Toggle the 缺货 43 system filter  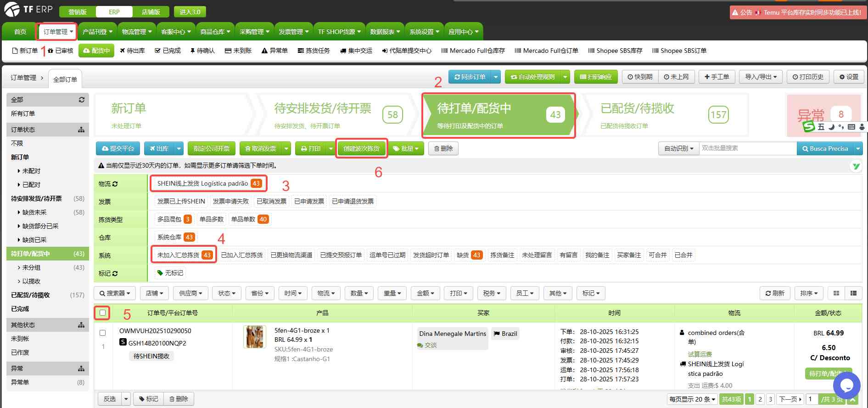469,255
